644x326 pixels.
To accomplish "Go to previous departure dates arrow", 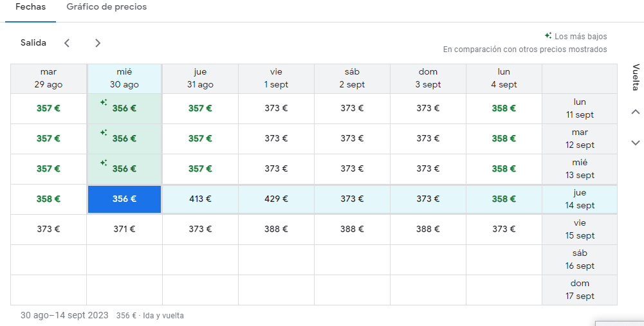I will tap(67, 43).
